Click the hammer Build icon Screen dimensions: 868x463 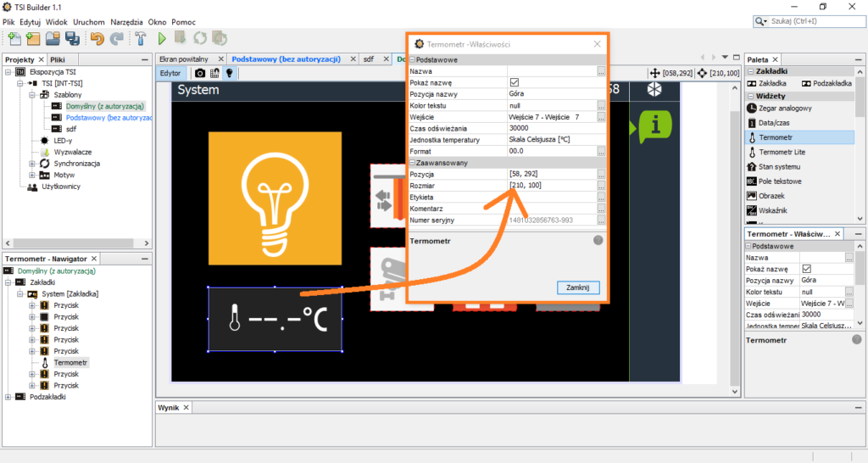(x=141, y=38)
